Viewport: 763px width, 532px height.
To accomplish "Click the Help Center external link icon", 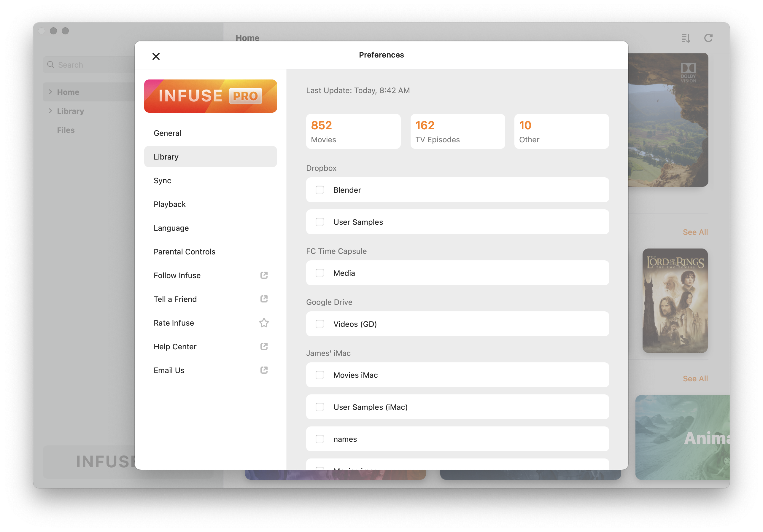I will (x=264, y=346).
